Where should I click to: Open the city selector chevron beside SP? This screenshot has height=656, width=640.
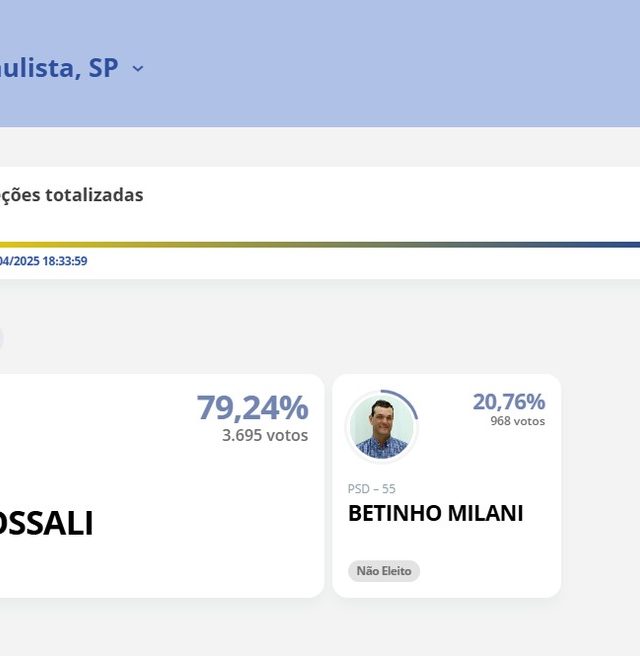138,68
